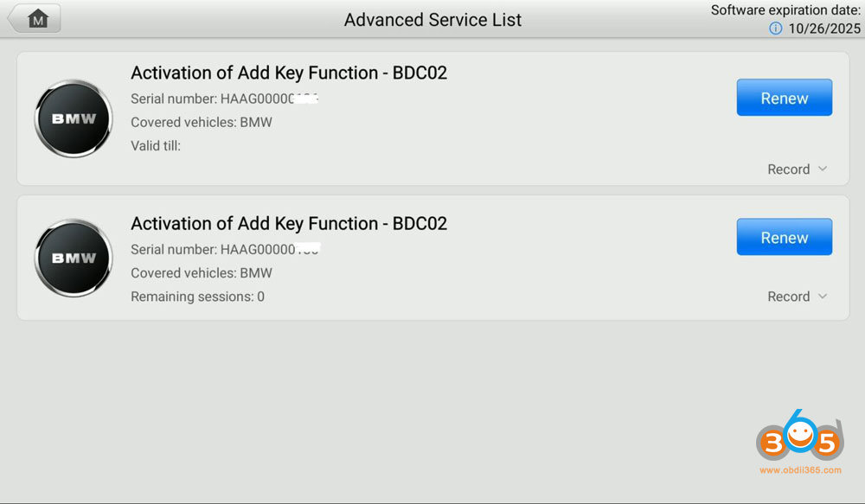Image resolution: width=865 pixels, height=504 pixels.
Task: Open the www.obdii365.com link
Action: 800,470
